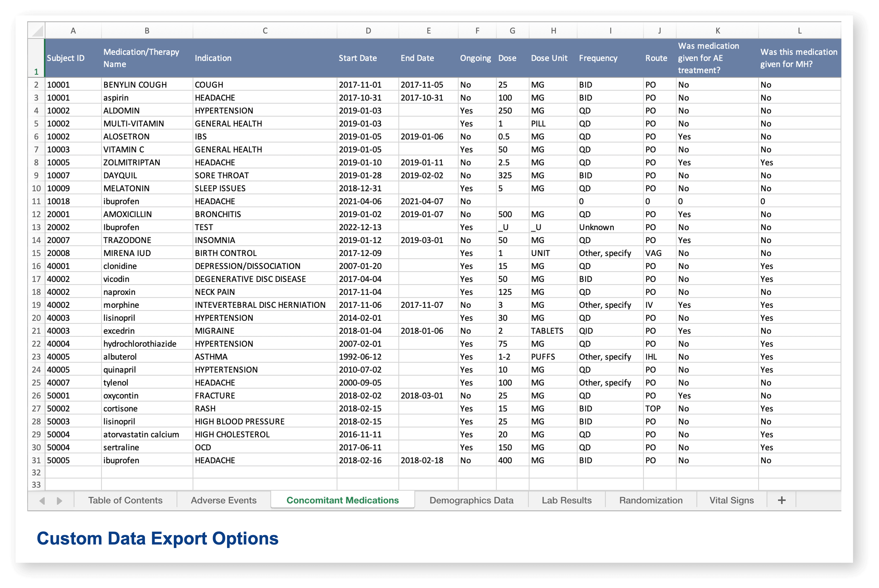Click the next sheet arrow icon
Screen dimensions: 879x588
(59, 501)
